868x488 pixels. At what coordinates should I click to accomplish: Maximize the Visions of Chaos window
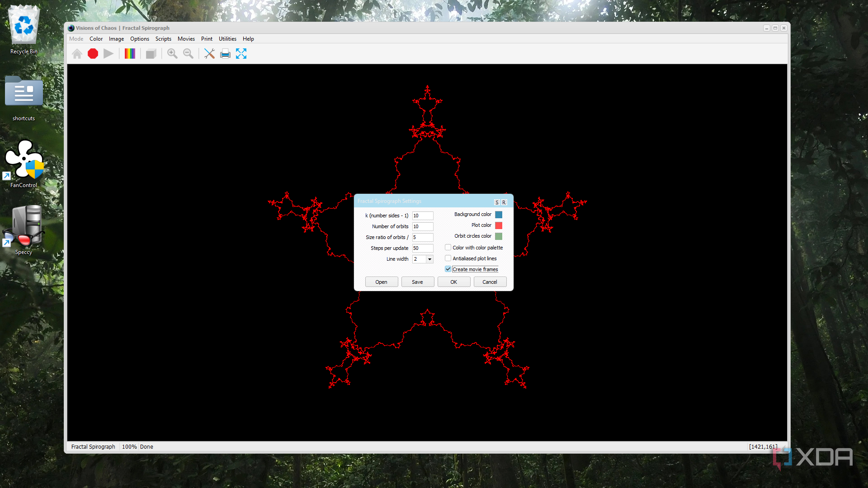(x=775, y=28)
